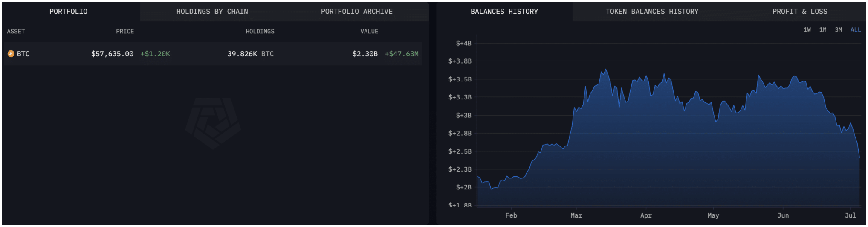Switch to Profit & Loss tab
This screenshot has width=868, height=227.
800,12
